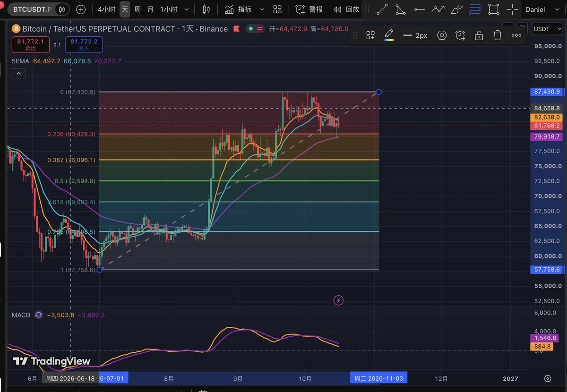Add a symbol with the plus icon

[81, 9]
